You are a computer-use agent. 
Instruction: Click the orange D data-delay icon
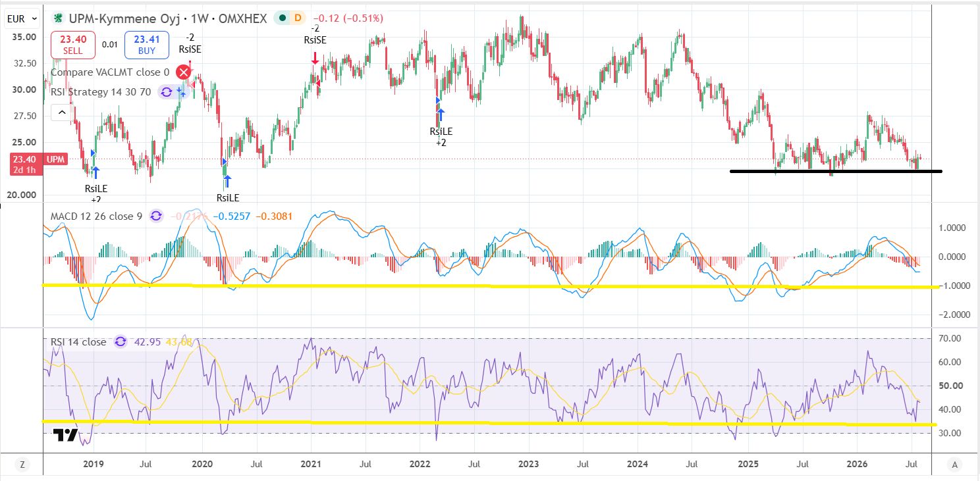298,18
